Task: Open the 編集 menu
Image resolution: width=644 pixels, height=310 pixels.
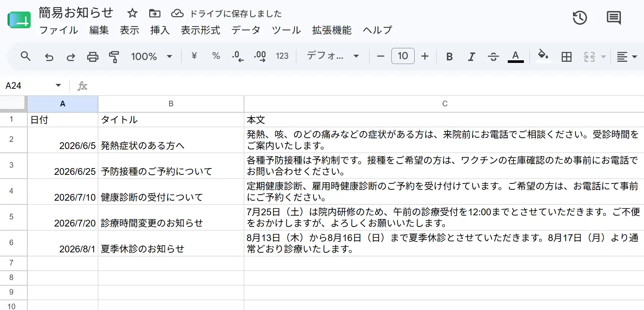Action: [x=99, y=30]
